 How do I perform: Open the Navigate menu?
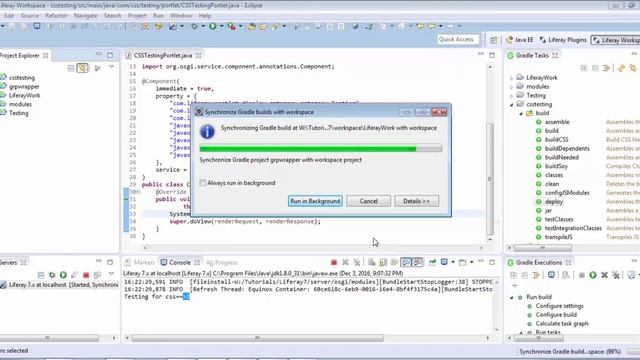85,16
